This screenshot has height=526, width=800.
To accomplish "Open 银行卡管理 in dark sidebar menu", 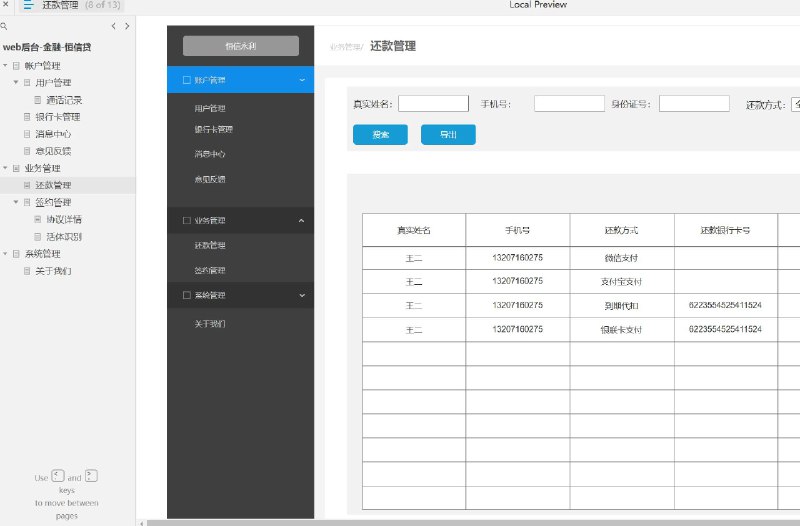I will click(x=213, y=130).
